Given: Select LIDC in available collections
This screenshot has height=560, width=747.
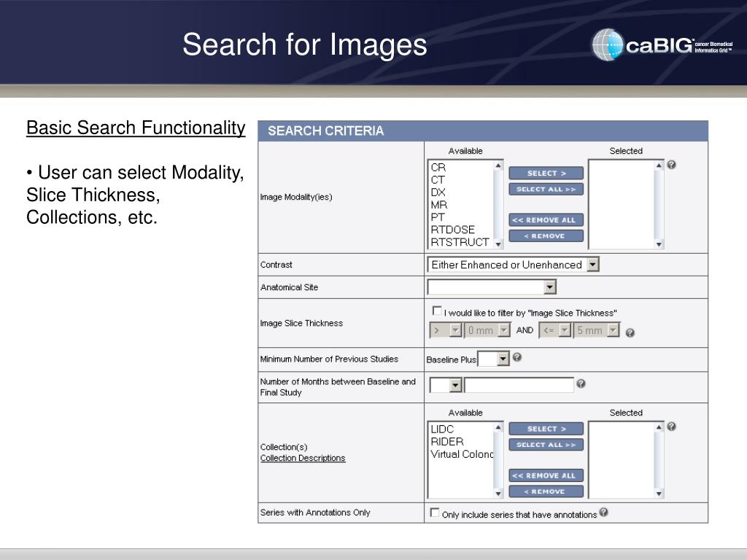Looking at the screenshot, I should (442, 429).
